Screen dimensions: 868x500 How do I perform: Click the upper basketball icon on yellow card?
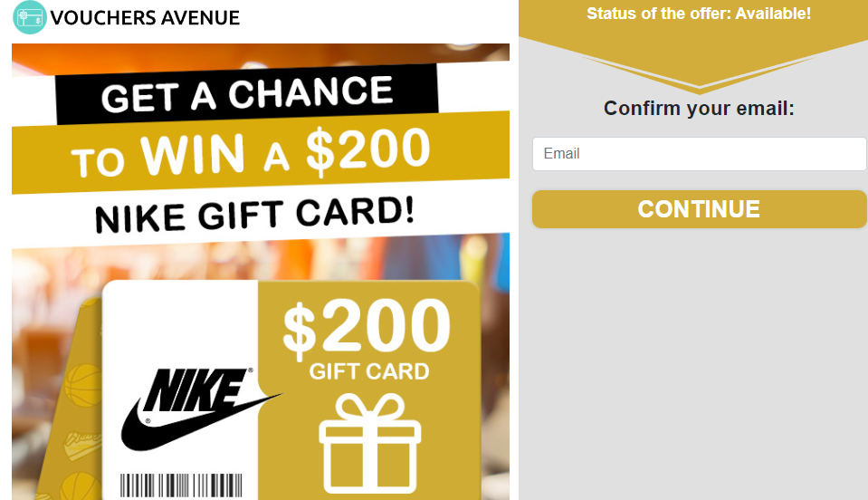82,385
